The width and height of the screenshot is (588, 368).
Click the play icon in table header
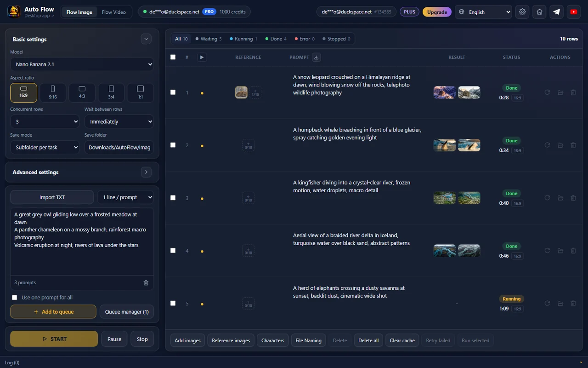(202, 57)
